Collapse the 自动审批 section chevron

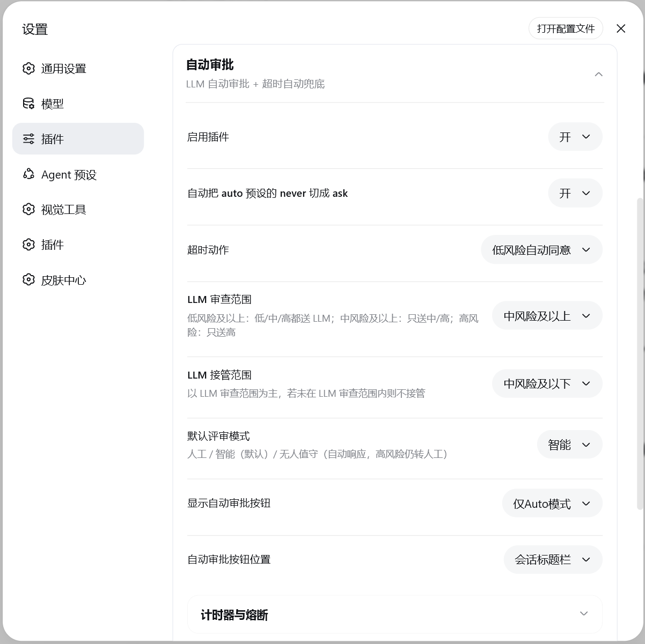(x=599, y=74)
